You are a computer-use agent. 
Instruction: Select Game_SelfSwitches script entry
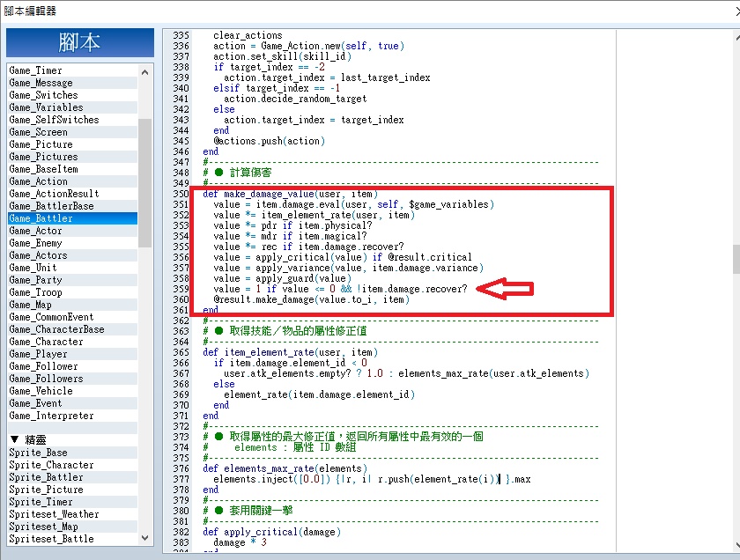(72, 120)
